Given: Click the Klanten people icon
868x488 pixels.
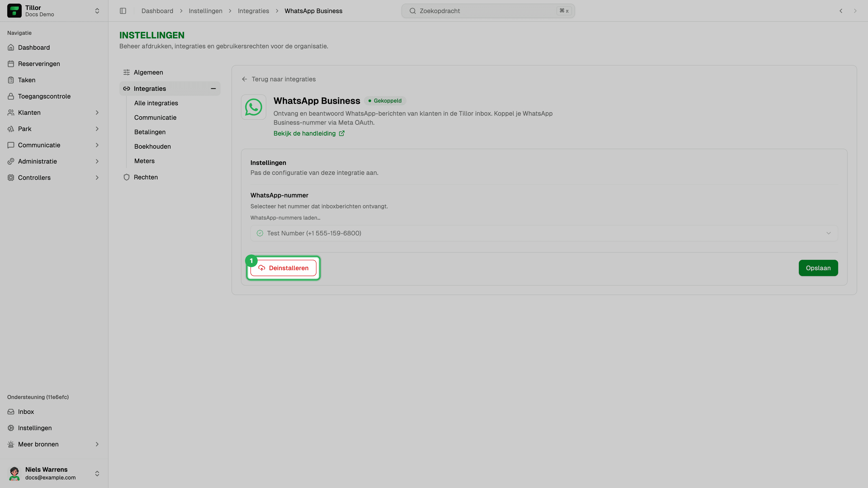Looking at the screenshot, I should point(11,113).
